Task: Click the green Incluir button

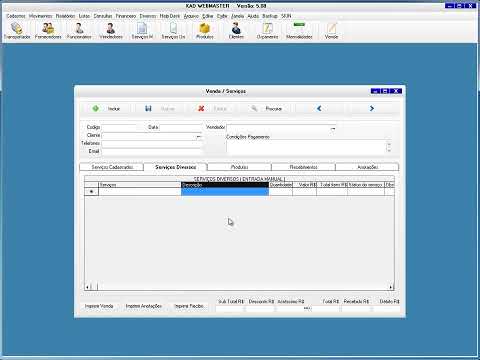Action: click(x=106, y=109)
